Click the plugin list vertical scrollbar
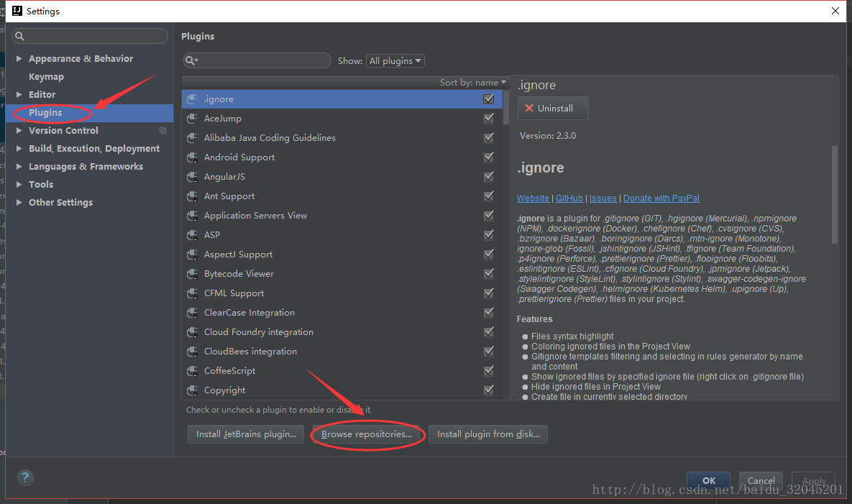 [x=506, y=108]
